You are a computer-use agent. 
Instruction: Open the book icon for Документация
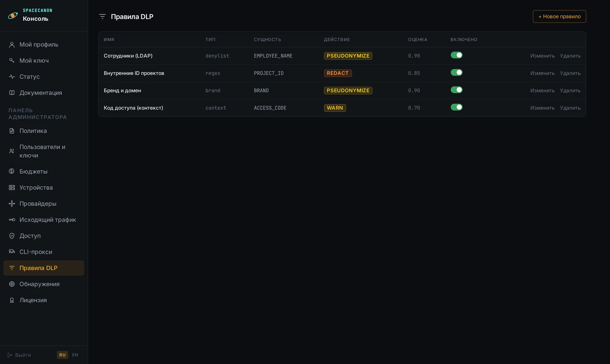(x=12, y=93)
